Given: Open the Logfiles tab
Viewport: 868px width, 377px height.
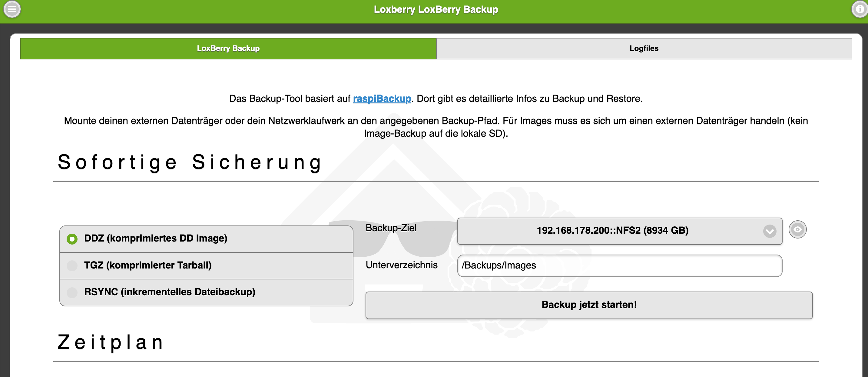Looking at the screenshot, I should click(x=644, y=48).
